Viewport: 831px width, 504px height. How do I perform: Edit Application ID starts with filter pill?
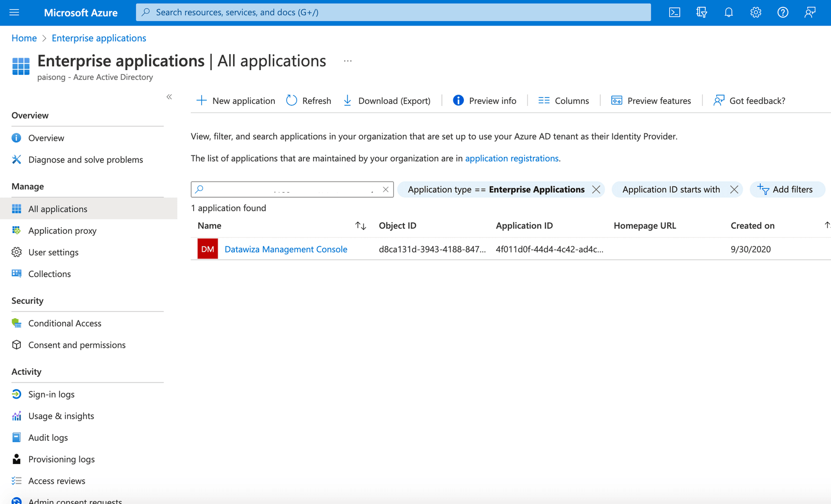click(x=671, y=189)
